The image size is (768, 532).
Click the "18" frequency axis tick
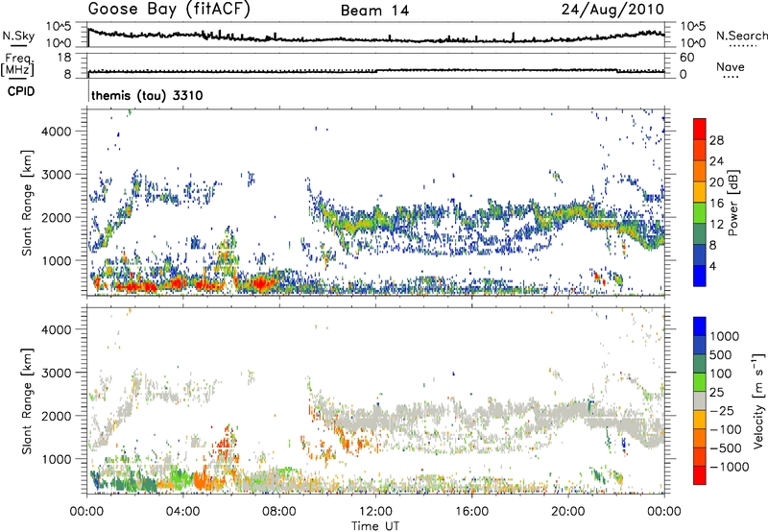tap(64, 58)
